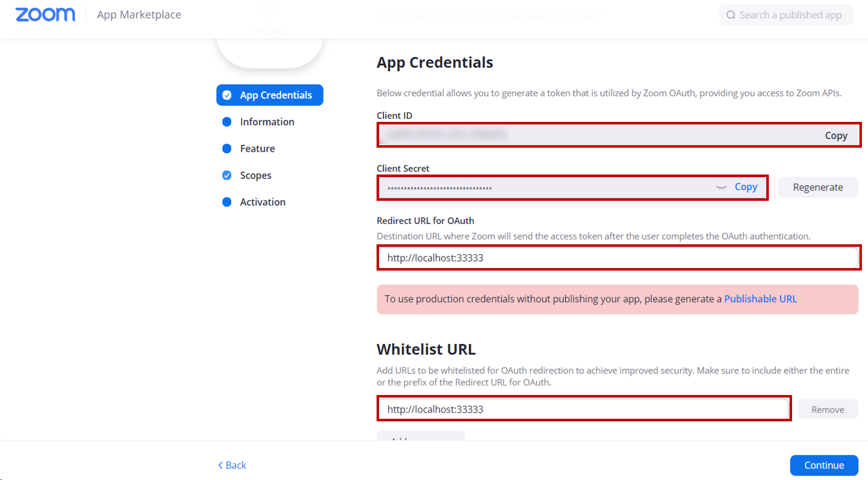
Task: Remove the whitelisted localhost URL
Action: [x=828, y=409]
